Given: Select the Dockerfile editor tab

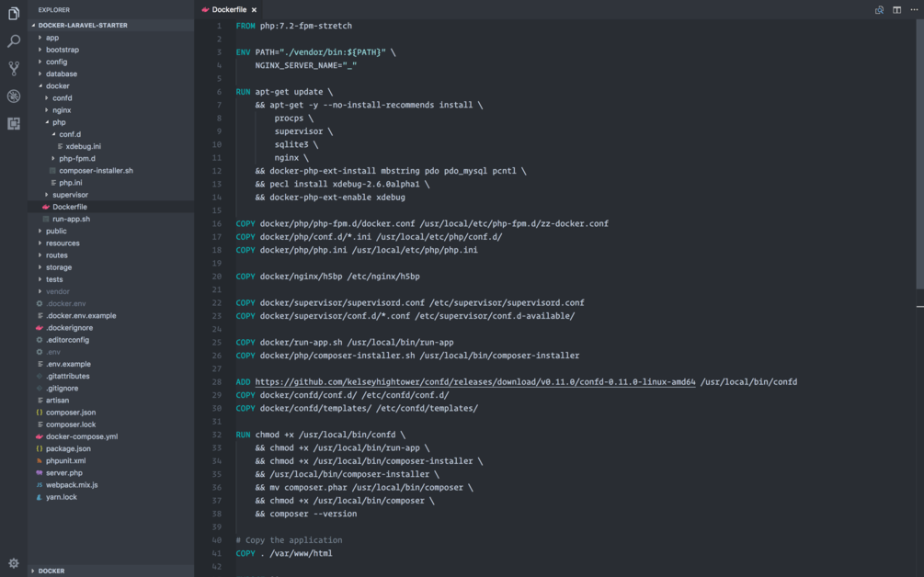Looking at the screenshot, I should click(227, 8).
